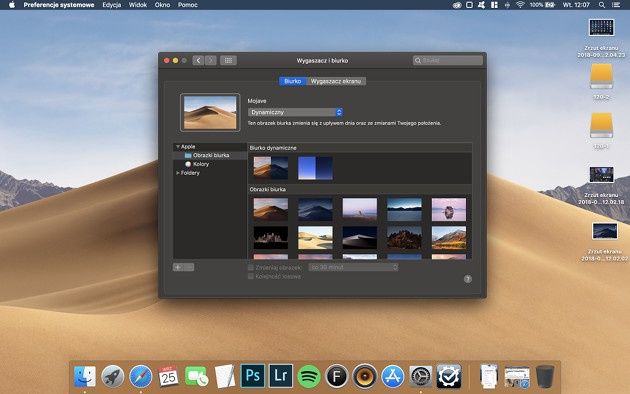Open the Edycja menu
The image size is (630, 394).
[x=112, y=5]
